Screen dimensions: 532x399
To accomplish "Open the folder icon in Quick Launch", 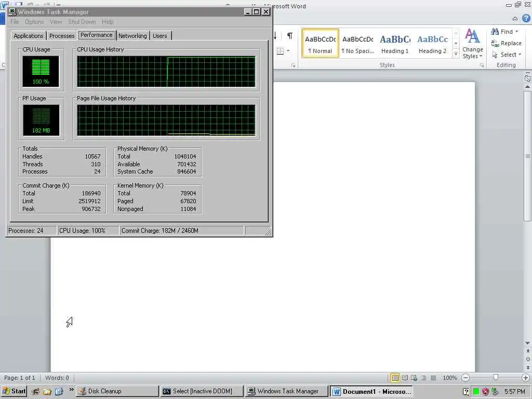I will point(47,391).
